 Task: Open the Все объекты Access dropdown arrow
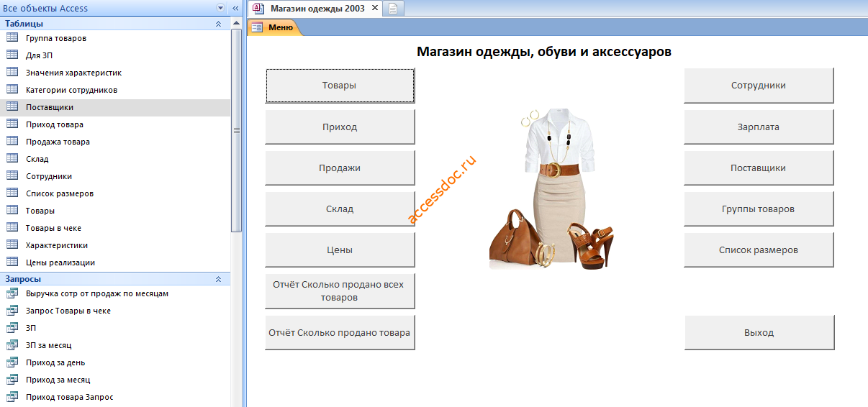pyautogui.click(x=220, y=8)
